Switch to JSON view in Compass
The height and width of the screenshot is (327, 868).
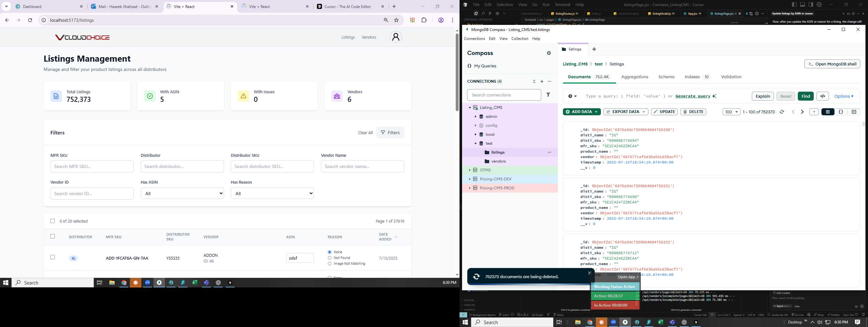[841, 112]
